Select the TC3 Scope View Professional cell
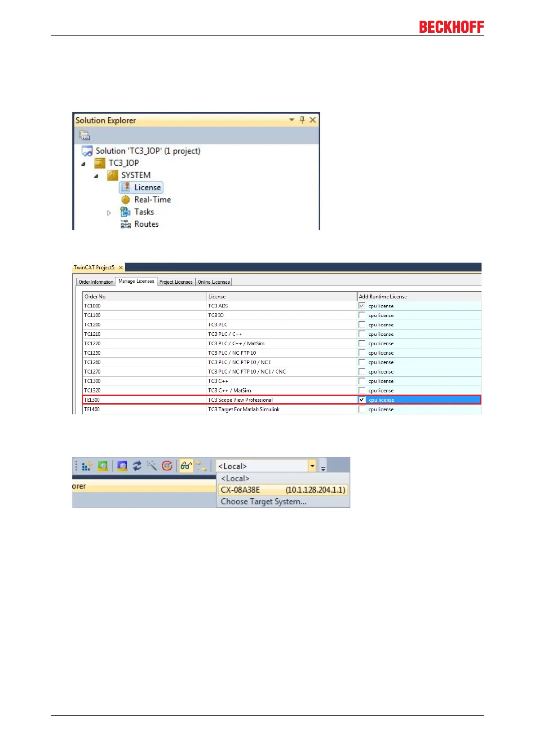This screenshot has height=756, width=535. click(x=282, y=400)
